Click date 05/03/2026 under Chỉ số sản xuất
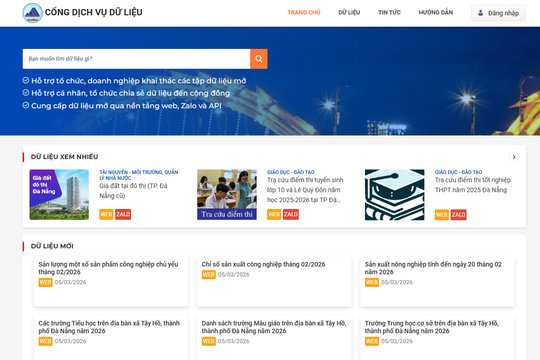This screenshot has height=360, width=540. pyautogui.click(x=233, y=275)
